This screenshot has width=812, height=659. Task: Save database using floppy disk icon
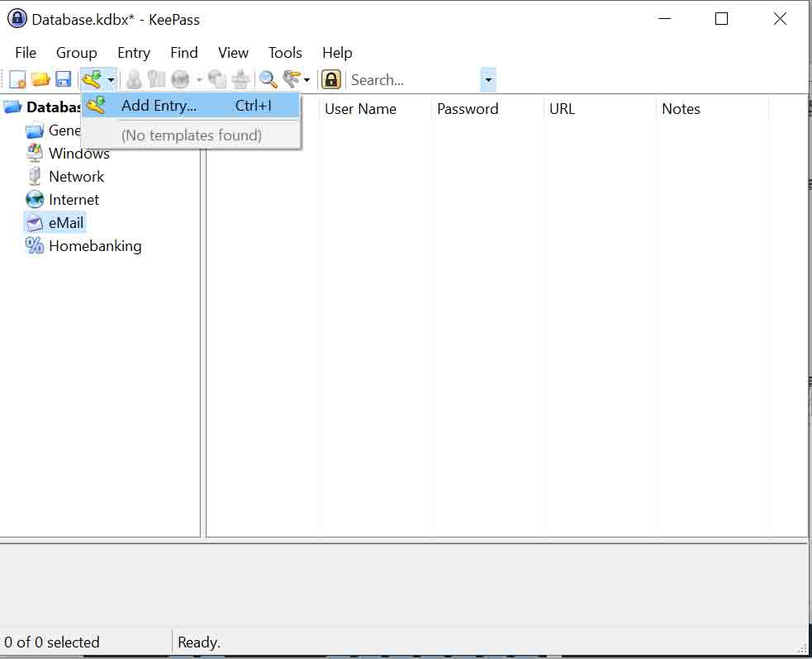pyautogui.click(x=63, y=80)
